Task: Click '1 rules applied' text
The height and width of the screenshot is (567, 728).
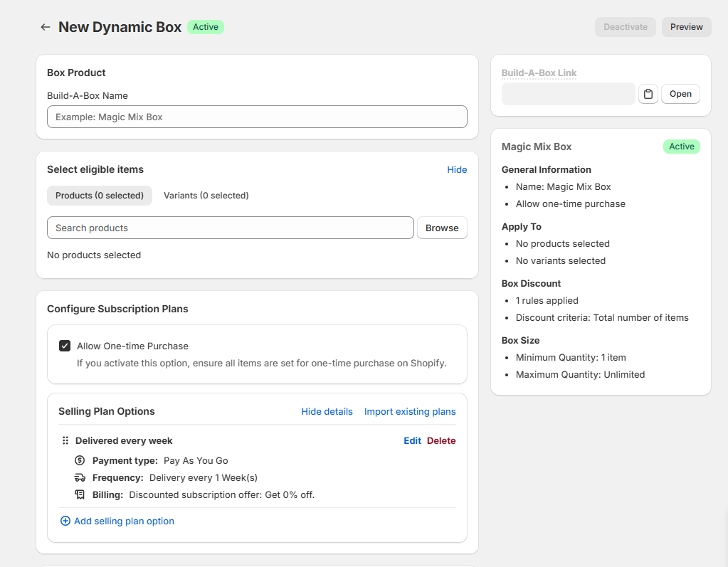Action: [x=547, y=301]
